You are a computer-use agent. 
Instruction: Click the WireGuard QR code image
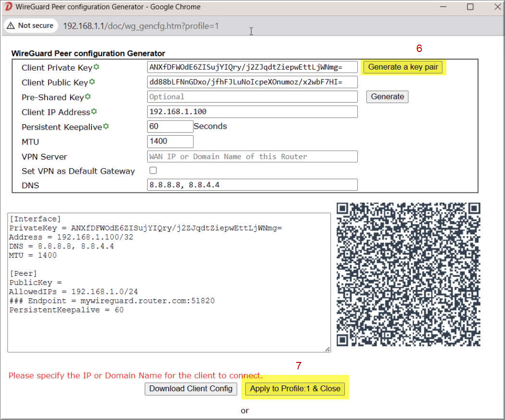pos(408,274)
